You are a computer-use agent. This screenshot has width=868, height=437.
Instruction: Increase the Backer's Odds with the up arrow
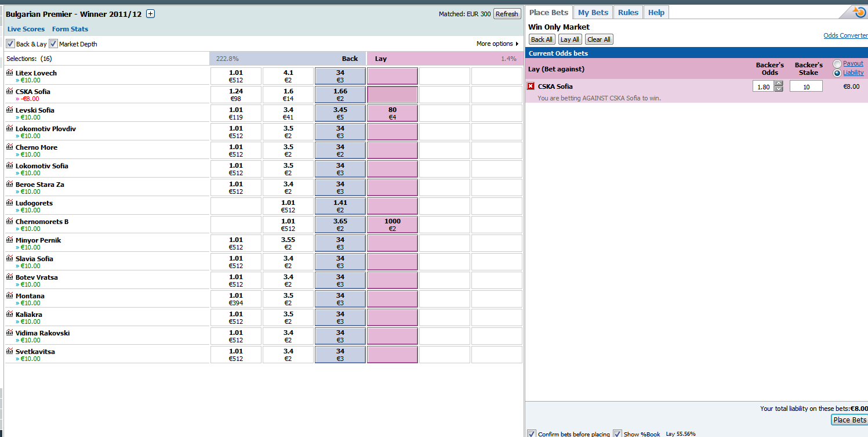point(779,84)
